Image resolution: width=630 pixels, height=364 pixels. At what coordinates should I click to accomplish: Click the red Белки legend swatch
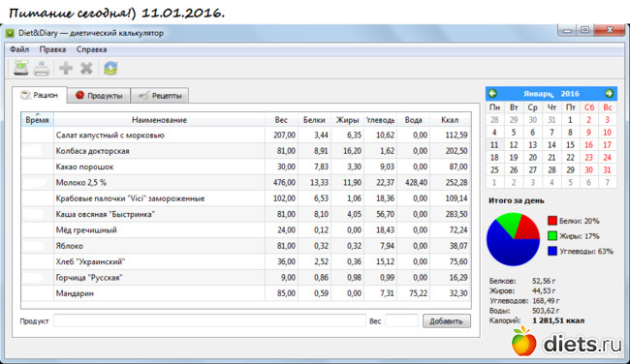click(552, 221)
